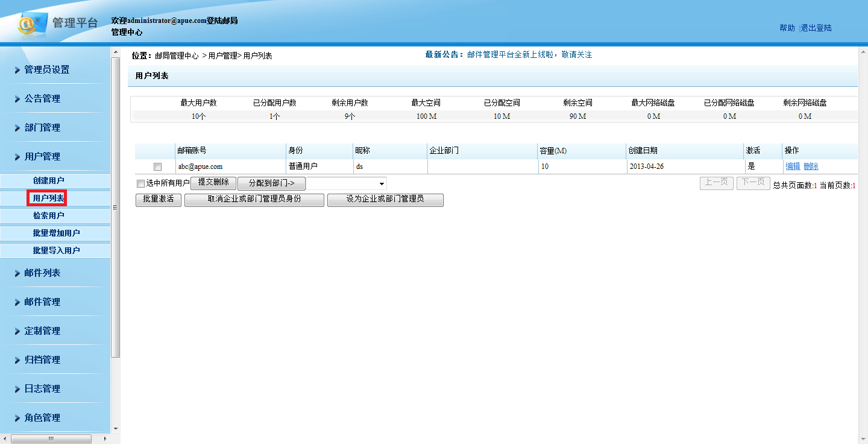Screen dimensions: 868x444
Task: Check the box for abc@apue.com
Action: (157, 166)
